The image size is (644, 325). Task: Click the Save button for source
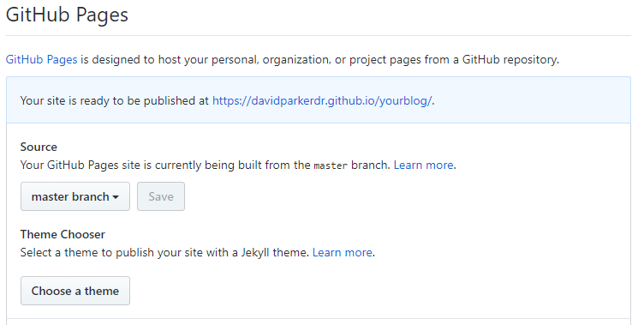coord(161,196)
